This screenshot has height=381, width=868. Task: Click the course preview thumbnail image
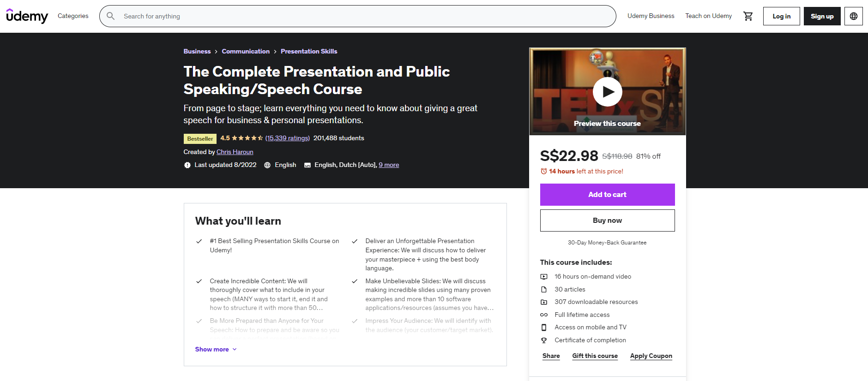coord(607,91)
